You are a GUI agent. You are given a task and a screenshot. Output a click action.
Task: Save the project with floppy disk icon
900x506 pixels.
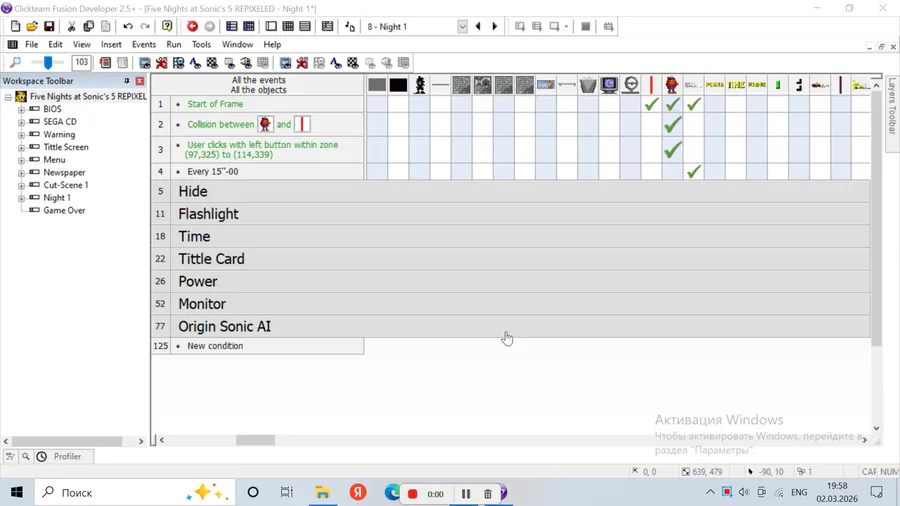coord(49,26)
